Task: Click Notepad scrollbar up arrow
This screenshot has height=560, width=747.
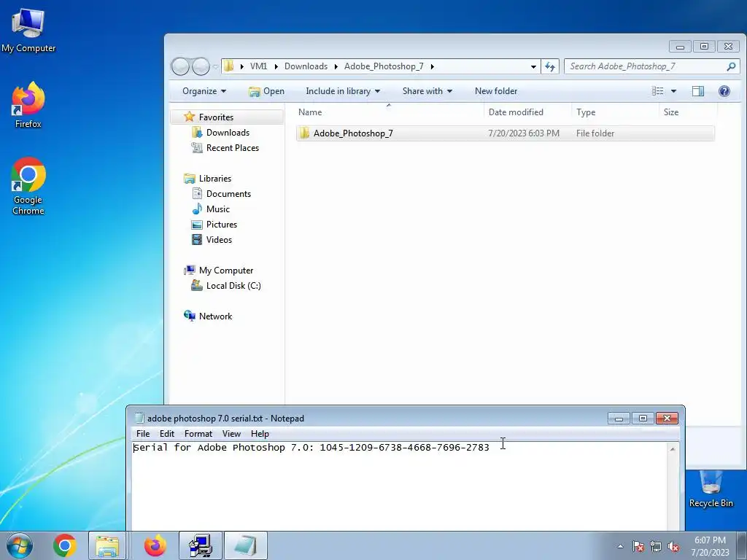Action: tap(672, 448)
